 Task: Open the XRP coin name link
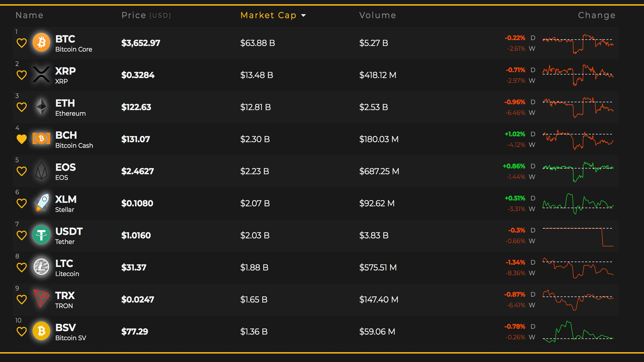[x=65, y=71]
